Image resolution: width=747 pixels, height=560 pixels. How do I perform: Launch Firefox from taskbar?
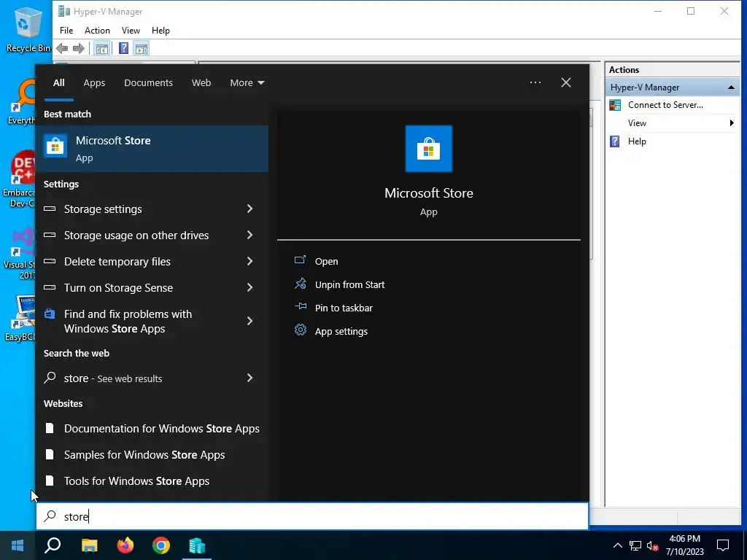pyautogui.click(x=125, y=545)
